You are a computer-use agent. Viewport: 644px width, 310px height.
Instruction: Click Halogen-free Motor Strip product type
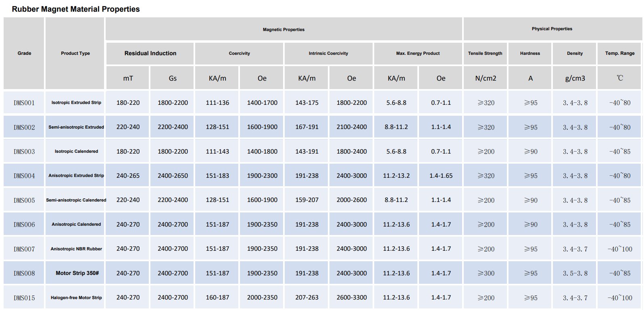[x=76, y=298]
